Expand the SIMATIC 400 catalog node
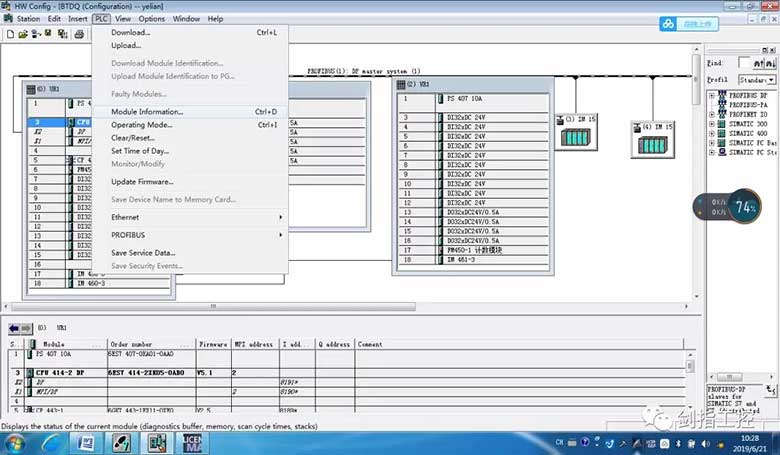This screenshot has height=455, width=780. 712,133
